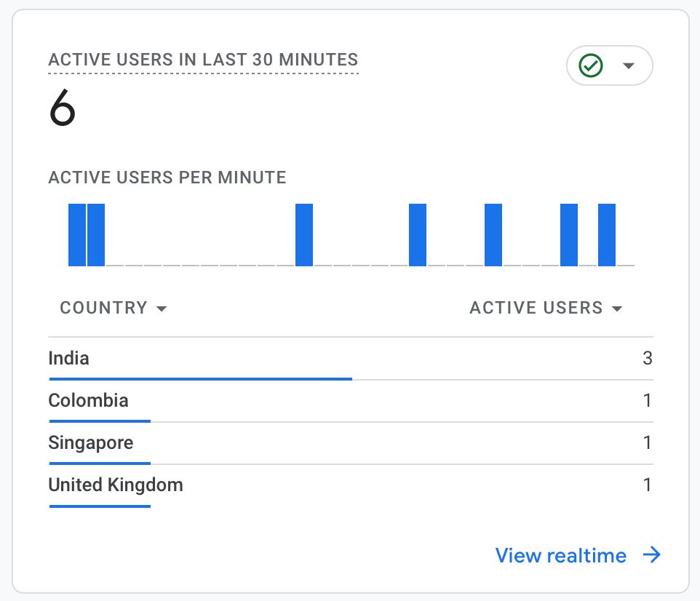Viewport: 700px width, 601px height.
Task: Click the rightmost blue bar in the chart
Action: point(607,234)
